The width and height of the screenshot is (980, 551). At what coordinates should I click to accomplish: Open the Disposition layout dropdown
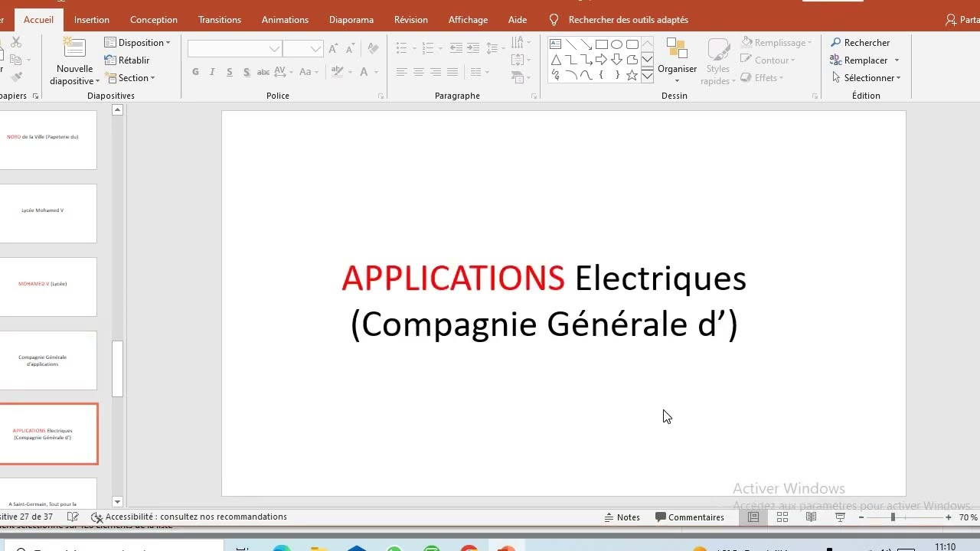point(138,43)
